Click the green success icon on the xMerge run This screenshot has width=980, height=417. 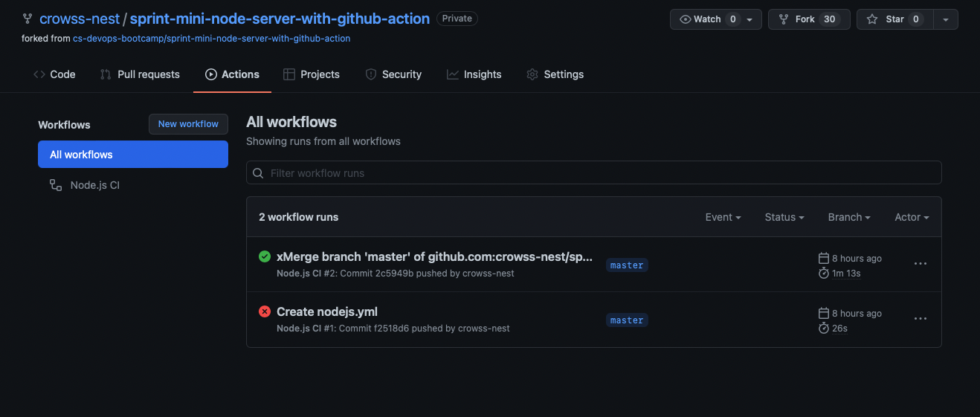click(x=264, y=256)
